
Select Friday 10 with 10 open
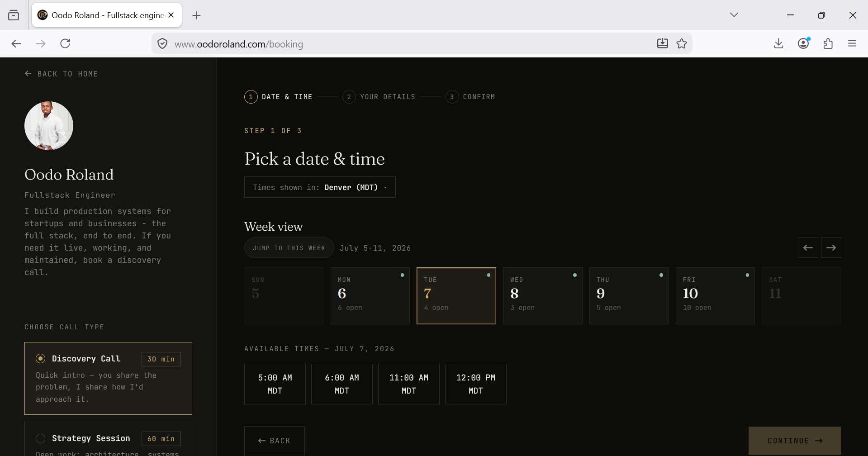coord(715,296)
